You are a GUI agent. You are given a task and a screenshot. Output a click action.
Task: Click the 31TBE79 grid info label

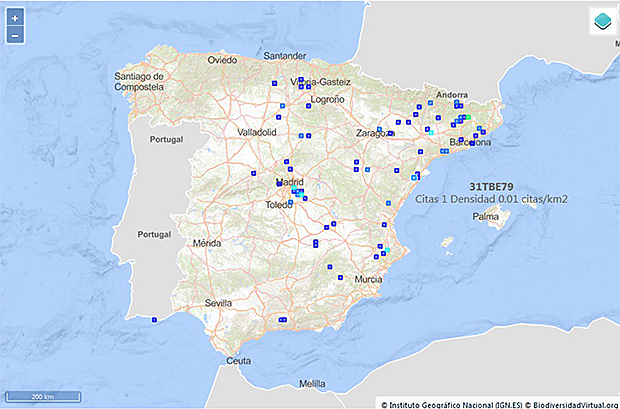[x=492, y=187]
